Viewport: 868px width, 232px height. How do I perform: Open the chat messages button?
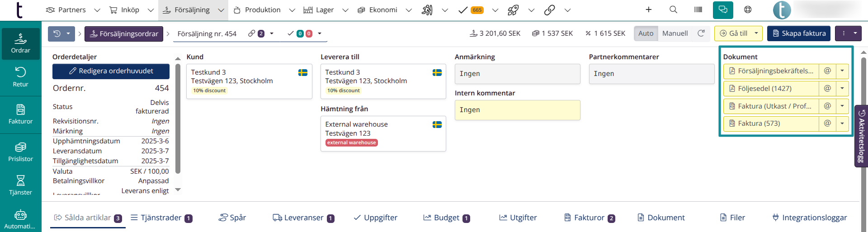(723, 10)
